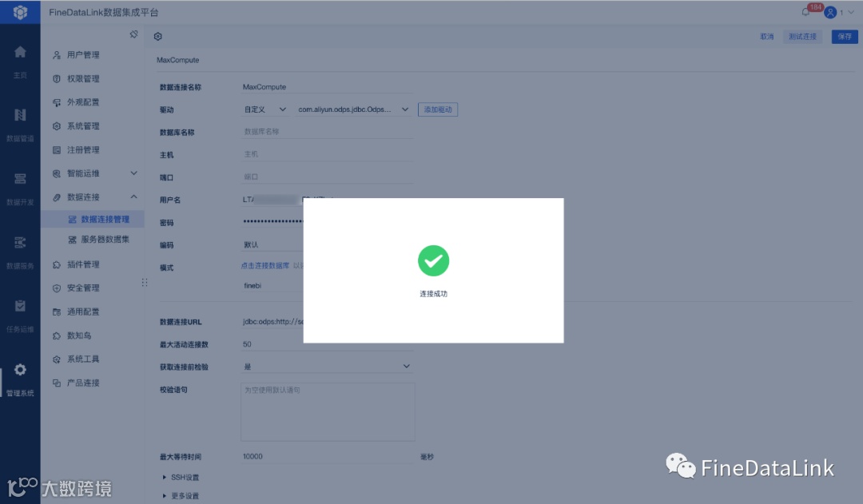Open the 获取连接前检验 dropdown
The image size is (863, 504).
pyautogui.click(x=328, y=367)
